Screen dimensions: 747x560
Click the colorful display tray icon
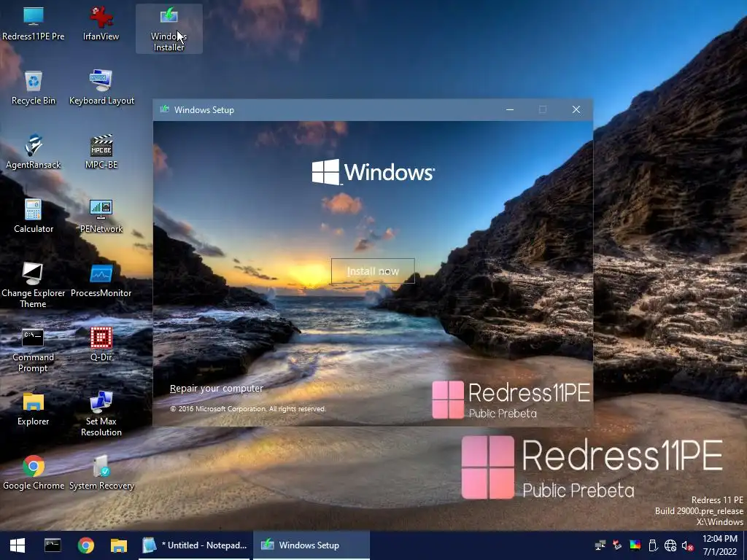pyautogui.click(x=635, y=545)
